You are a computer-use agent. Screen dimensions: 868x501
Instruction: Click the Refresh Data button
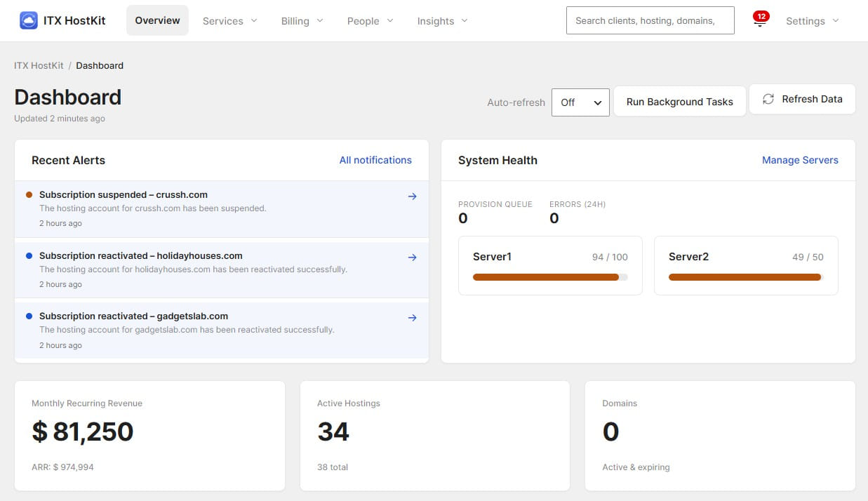[802, 99]
